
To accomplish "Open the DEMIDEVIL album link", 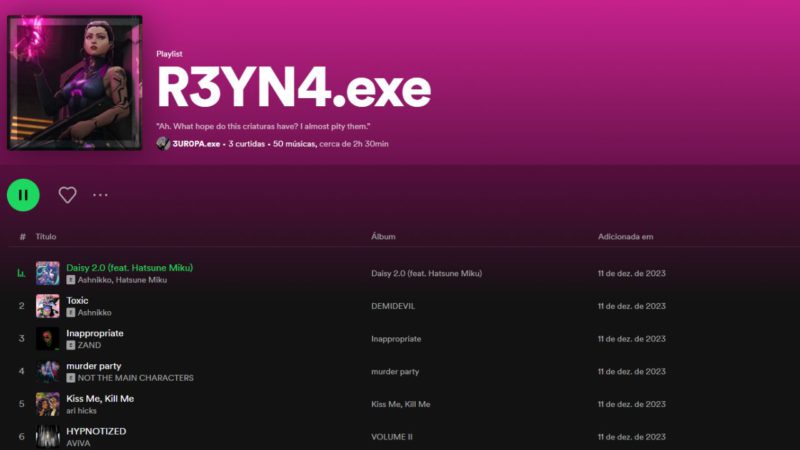I will click(x=393, y=306).
